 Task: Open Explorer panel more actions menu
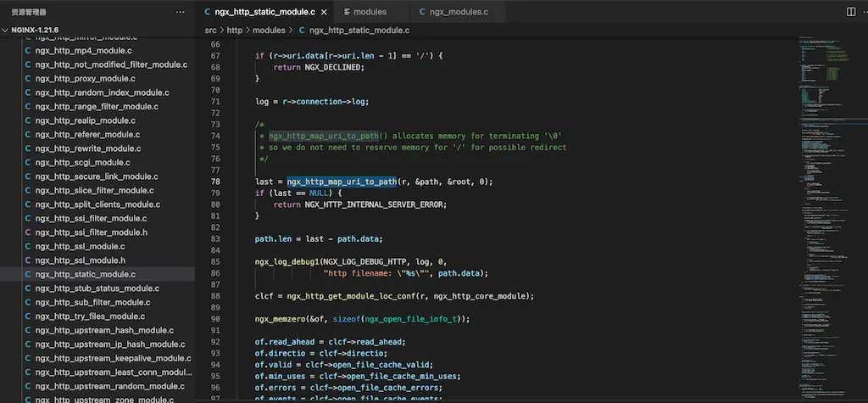[x=180, y=12]
